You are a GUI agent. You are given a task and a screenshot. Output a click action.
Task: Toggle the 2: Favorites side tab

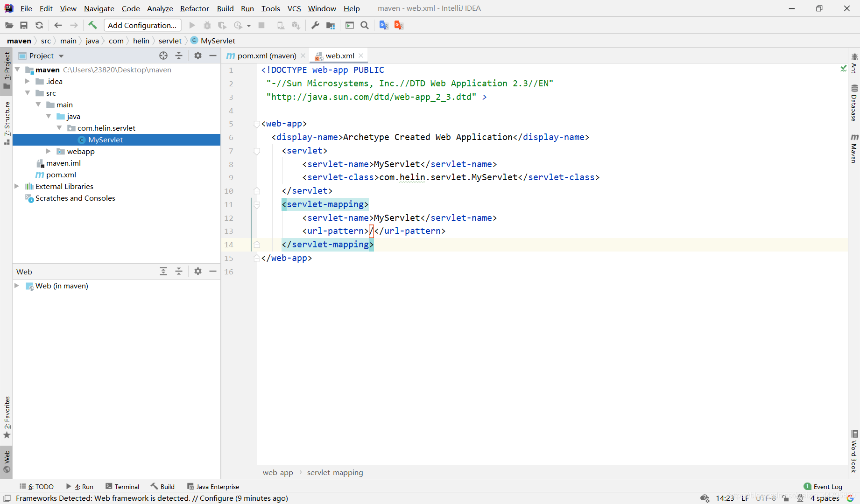[x=7, y=417]
